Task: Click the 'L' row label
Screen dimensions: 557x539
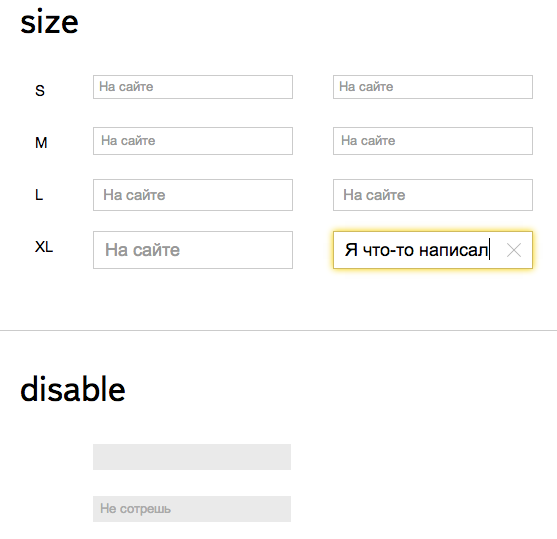Action: click(x=39, y=195)
